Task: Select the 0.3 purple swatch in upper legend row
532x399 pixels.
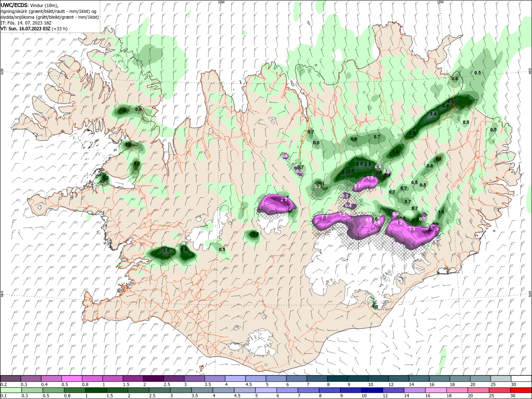Action: point(31,379)
